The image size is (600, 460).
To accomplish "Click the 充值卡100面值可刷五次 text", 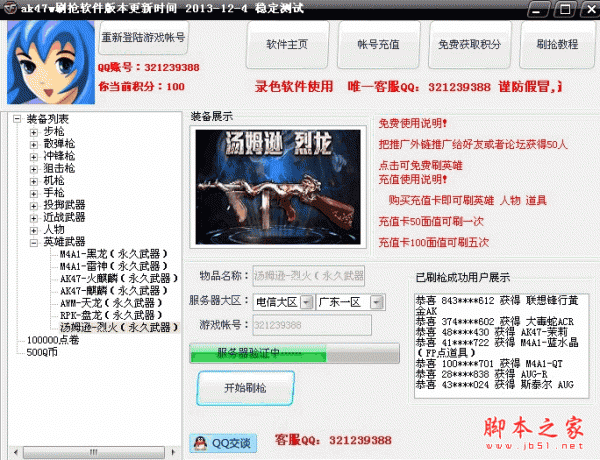I will pyautogui.click(x=434, y=242).
